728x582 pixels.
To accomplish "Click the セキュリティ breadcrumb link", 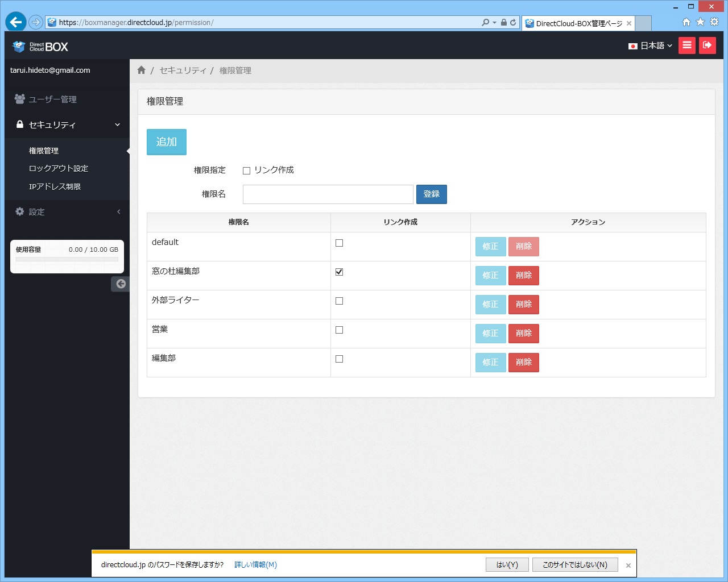I will pos(183,70).
